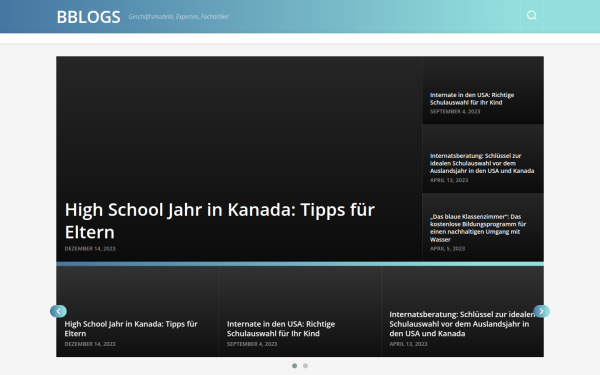Click sidebar date April 5, 2023
The width and height of the screenshot is (600, 375).
[447, 249]
